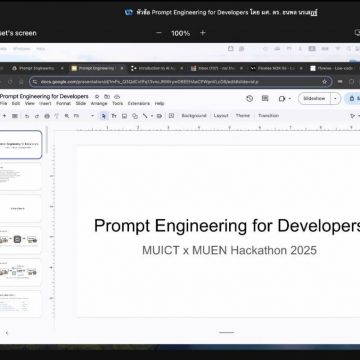Open the line tool dropdown arrow
Screen dimensions: 360x360
[152, 116]
